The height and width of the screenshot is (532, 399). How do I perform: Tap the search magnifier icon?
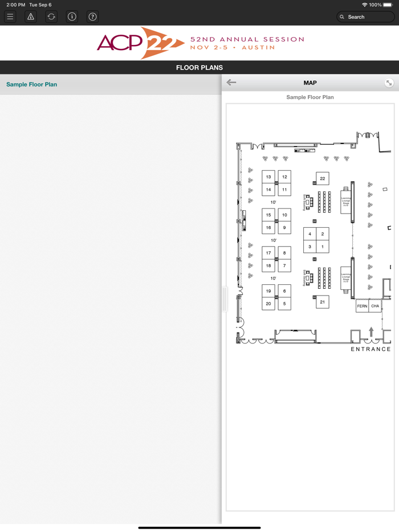pos(342,17)
